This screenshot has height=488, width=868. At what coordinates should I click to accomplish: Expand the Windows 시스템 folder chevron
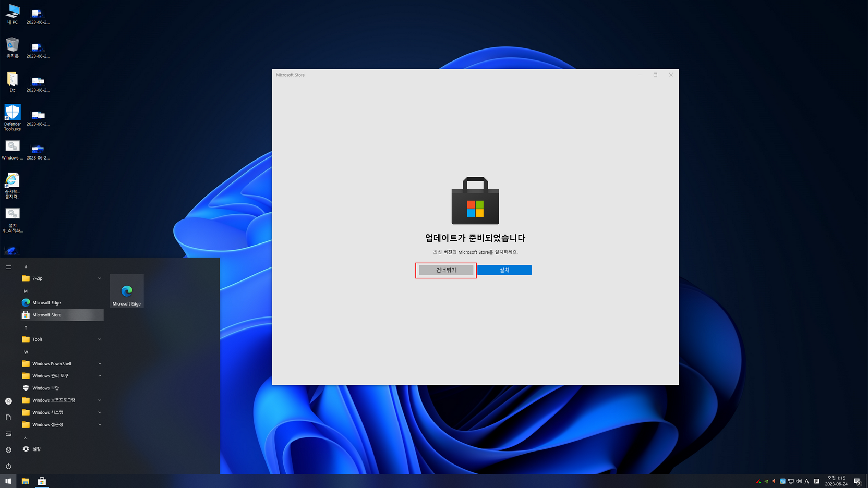100,412
